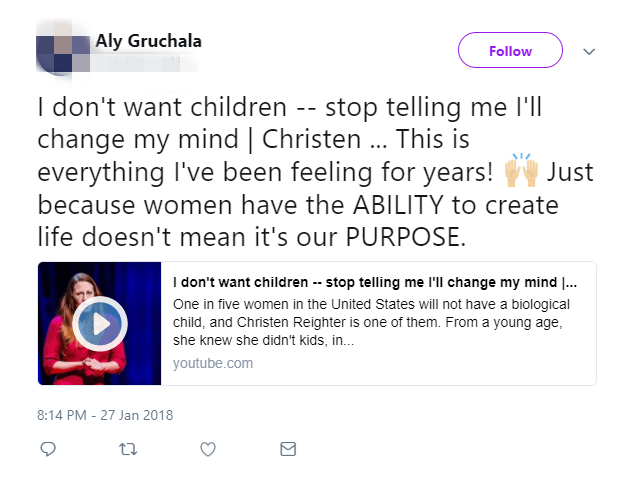The image size is (625, 487).
Task: Click the raised hands emoji in the tweet
Action: point(521,172)
